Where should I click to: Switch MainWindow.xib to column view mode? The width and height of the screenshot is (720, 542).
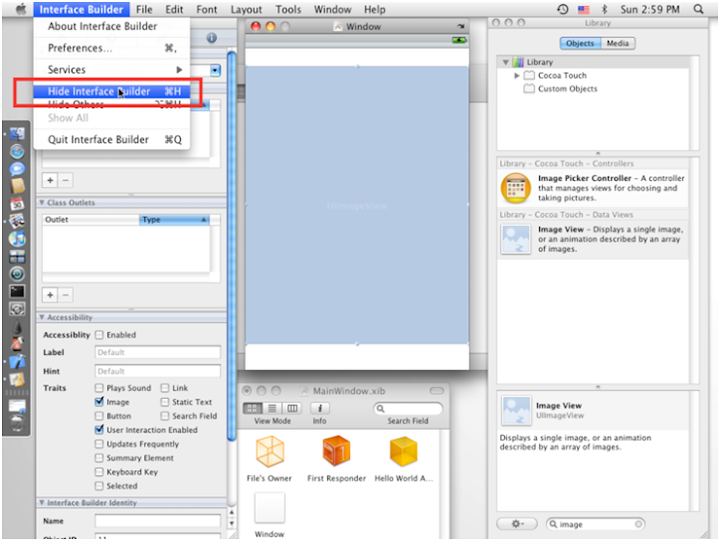click(x=292, y=408)
